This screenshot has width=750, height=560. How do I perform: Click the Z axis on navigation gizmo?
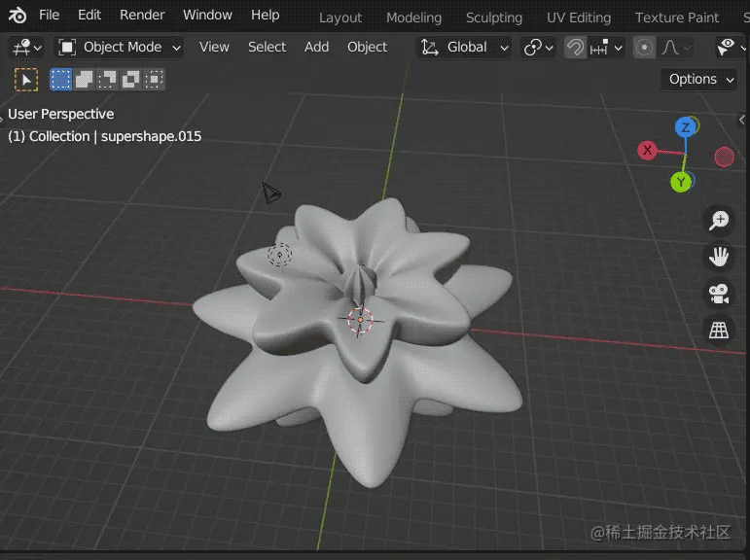686,127
